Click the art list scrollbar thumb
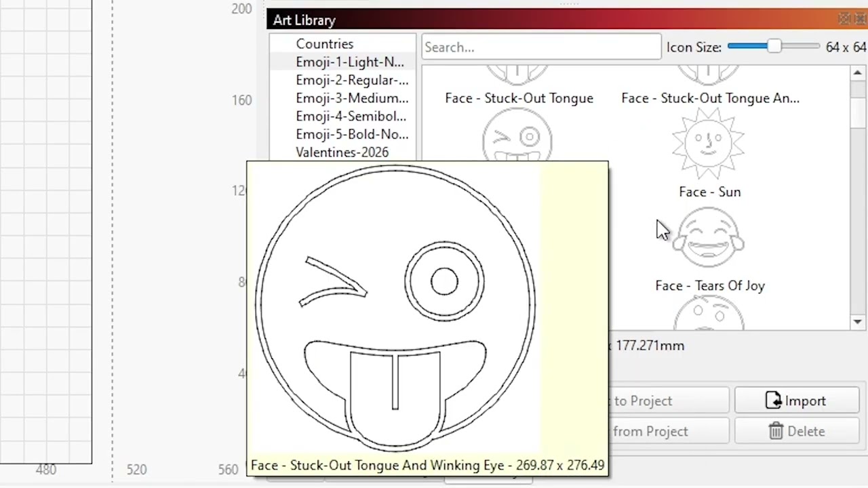 click(x=858, y=112)
